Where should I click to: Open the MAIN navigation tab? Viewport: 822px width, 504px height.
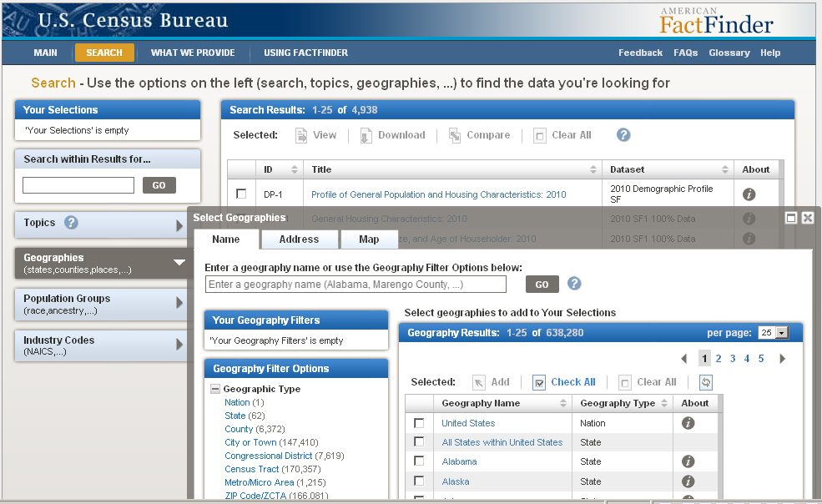pos(46,53)
